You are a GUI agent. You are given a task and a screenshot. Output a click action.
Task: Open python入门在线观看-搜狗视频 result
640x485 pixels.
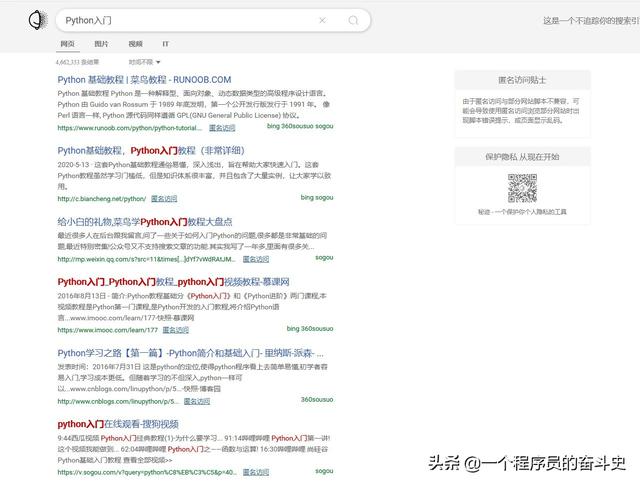coord(118,424)
